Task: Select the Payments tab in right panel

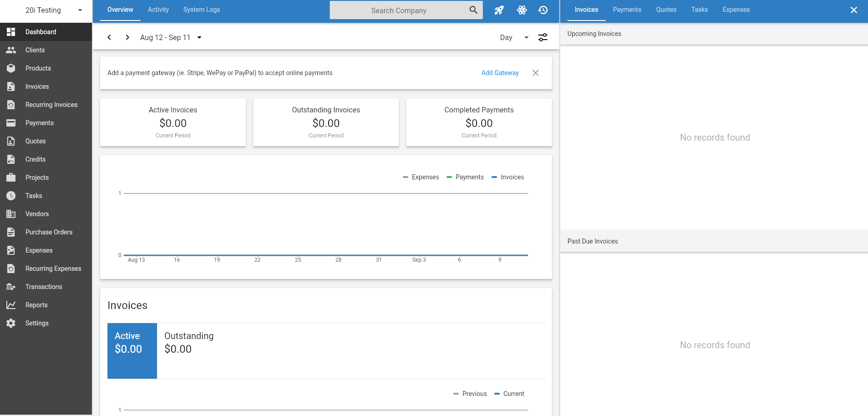Action: (627, 10)
